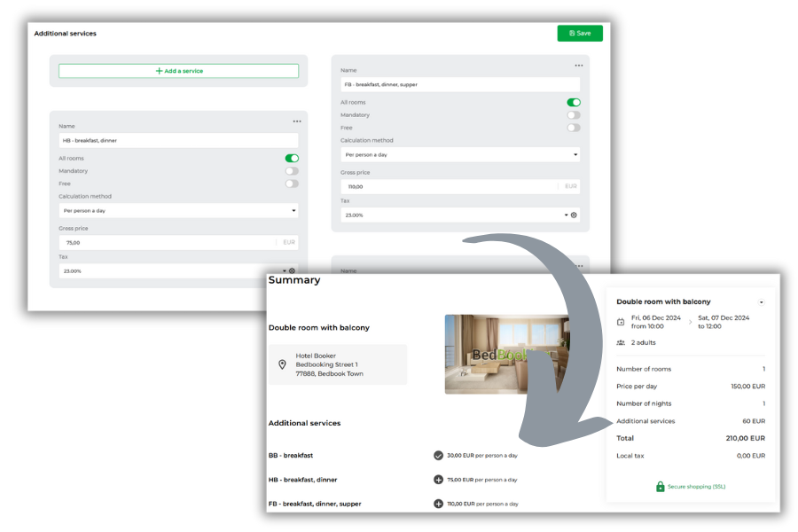Click the calendar icon beside booking dates

(x=621, y=322)
